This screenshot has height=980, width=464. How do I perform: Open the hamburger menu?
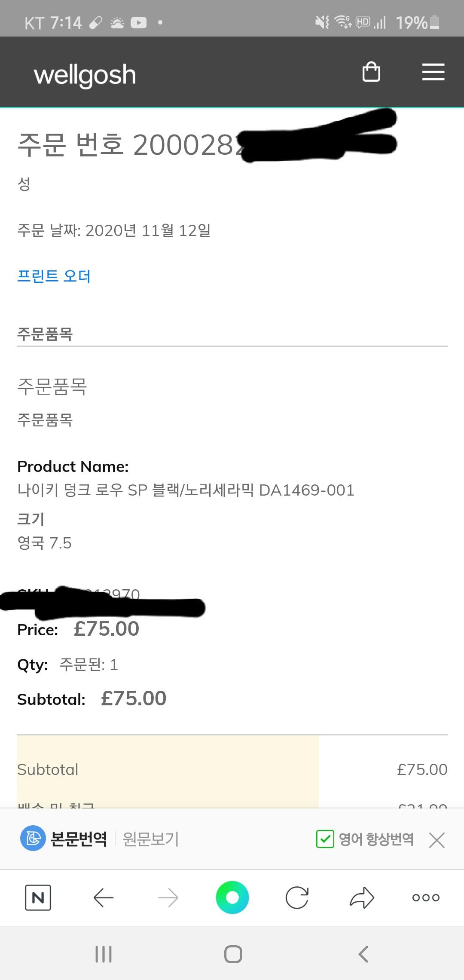(433, 72)
